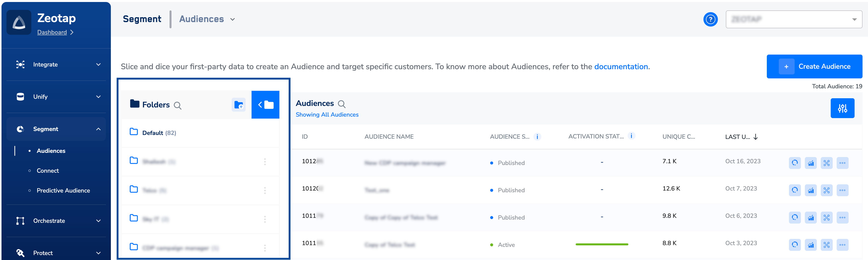Viewport: 868px width, 260px height.
Task: Collapse the Folders panel
Action: [265, 105]
